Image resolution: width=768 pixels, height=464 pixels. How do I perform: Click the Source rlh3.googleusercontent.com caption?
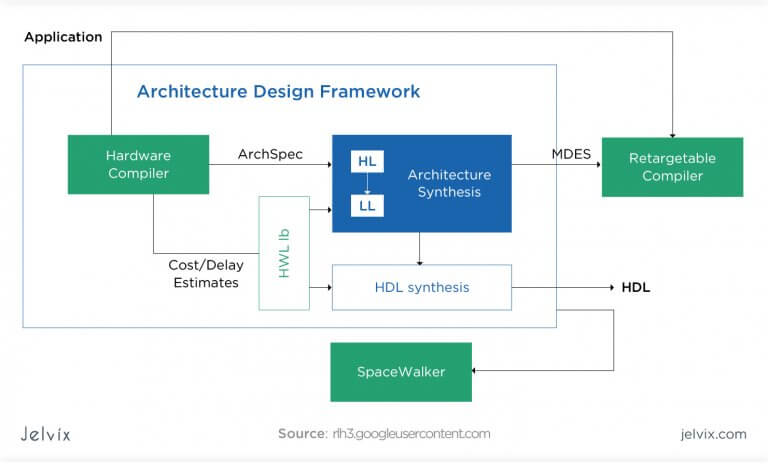[384, 434]
